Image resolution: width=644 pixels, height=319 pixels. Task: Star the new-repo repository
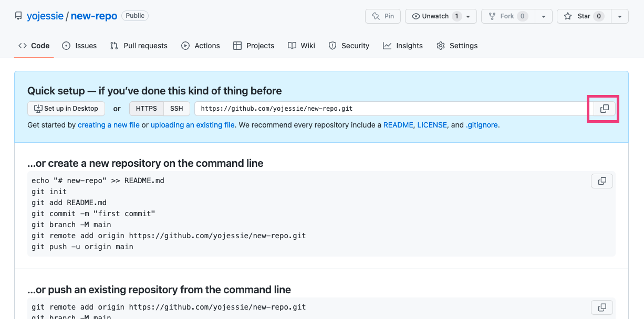(x=584, y=16)
